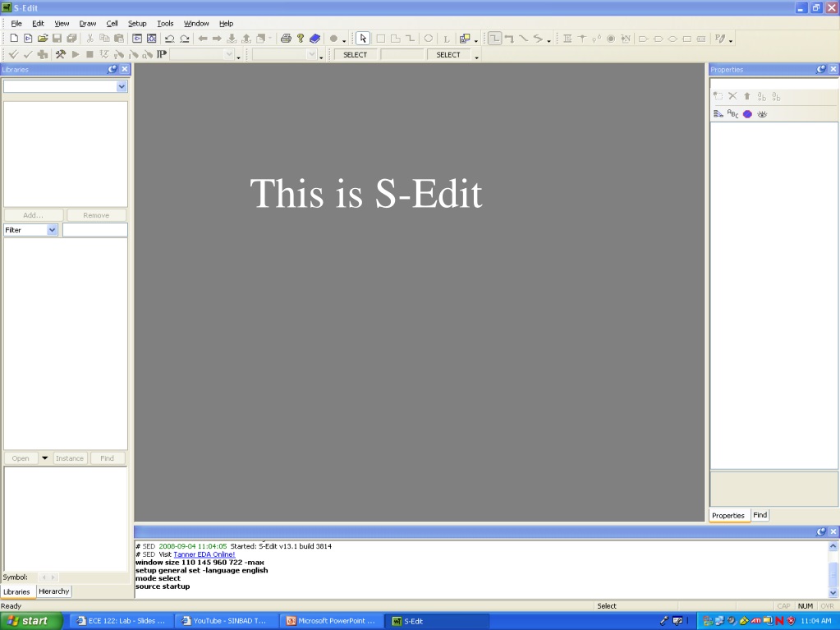Click the yellow question mark help icon
Viewport: 840px width, 630px height.
coord(300,39)
